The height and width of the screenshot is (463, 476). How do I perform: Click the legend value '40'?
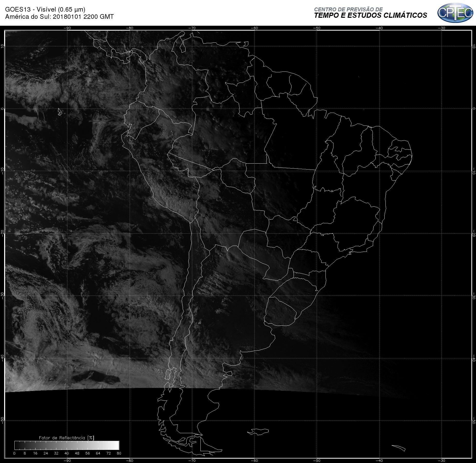pos(67,453)
